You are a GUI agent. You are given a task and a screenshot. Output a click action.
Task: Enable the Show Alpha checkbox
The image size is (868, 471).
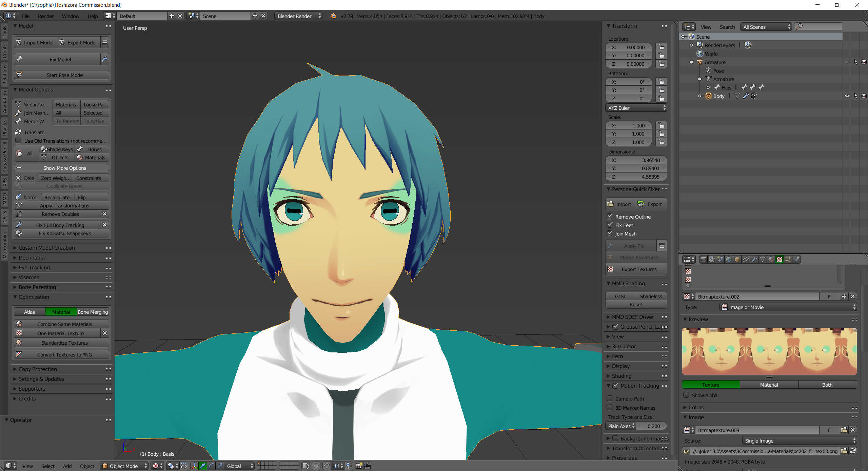tap(686, 395)
